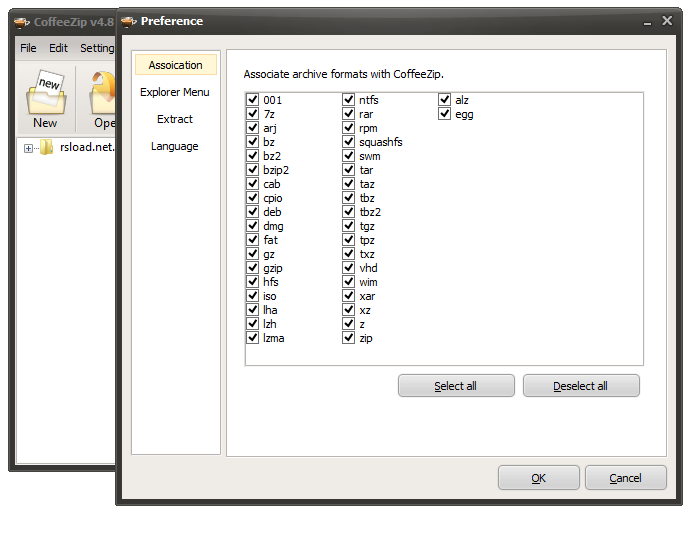Toggle the bz checkbox
The width and height of the screenshot is (698, 539).
[253, 142]
